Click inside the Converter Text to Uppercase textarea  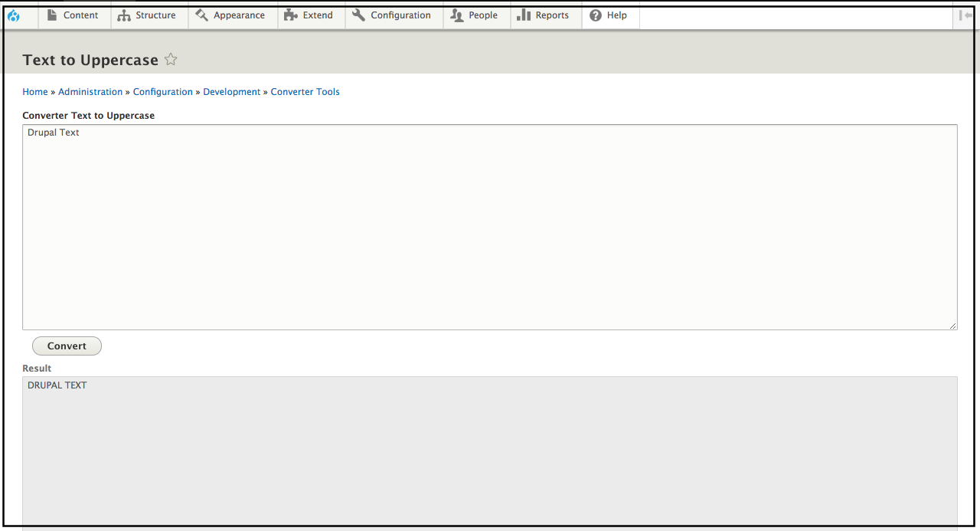pos(490,226)
